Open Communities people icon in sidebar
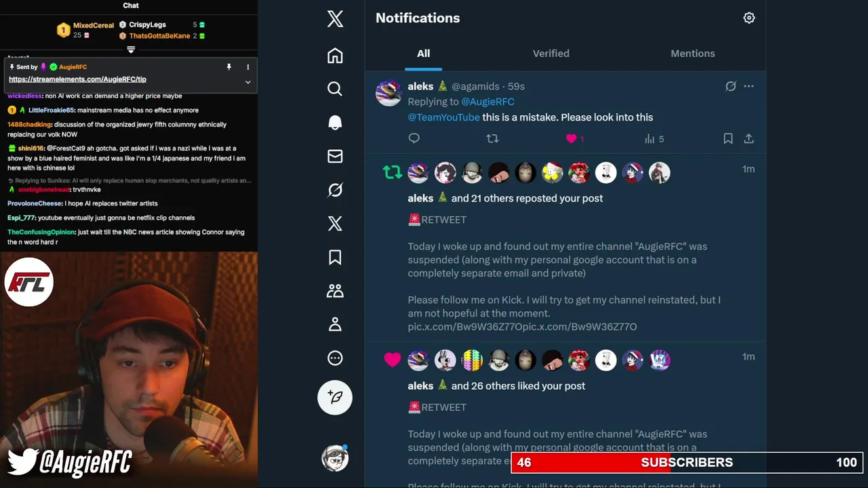The width and height of the screenshot is (868, 488). 335,291
